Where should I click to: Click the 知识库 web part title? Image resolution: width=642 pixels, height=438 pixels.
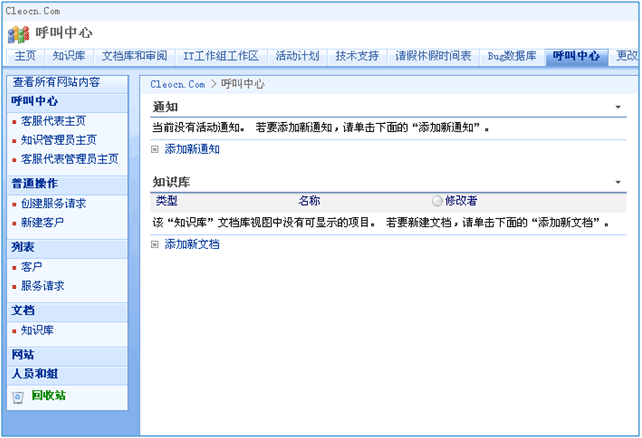(171, 182)
